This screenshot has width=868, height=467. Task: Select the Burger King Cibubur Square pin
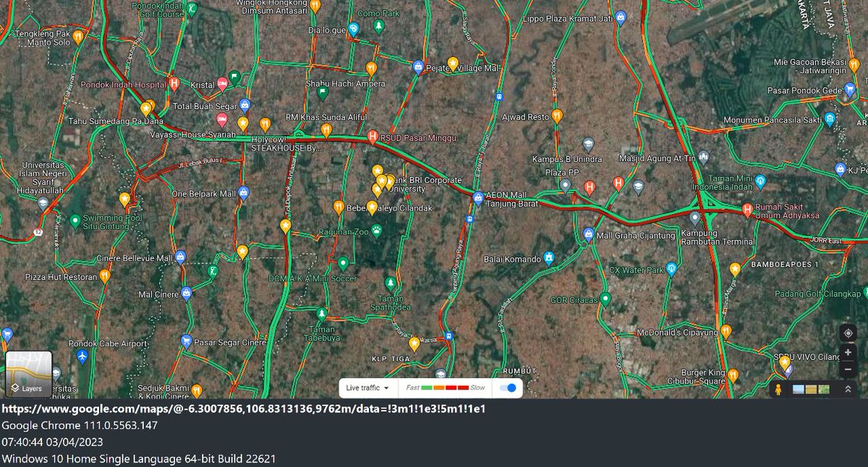733,375
